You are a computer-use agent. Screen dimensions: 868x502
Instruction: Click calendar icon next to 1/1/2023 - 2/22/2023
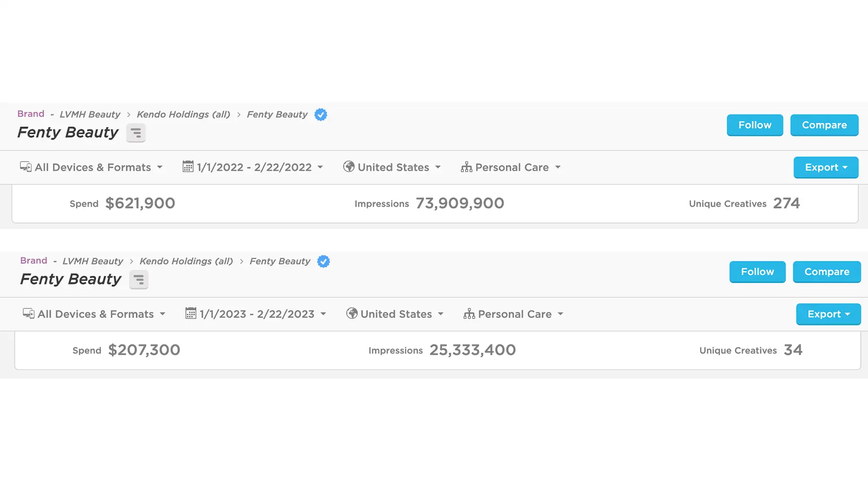point(191,313)
